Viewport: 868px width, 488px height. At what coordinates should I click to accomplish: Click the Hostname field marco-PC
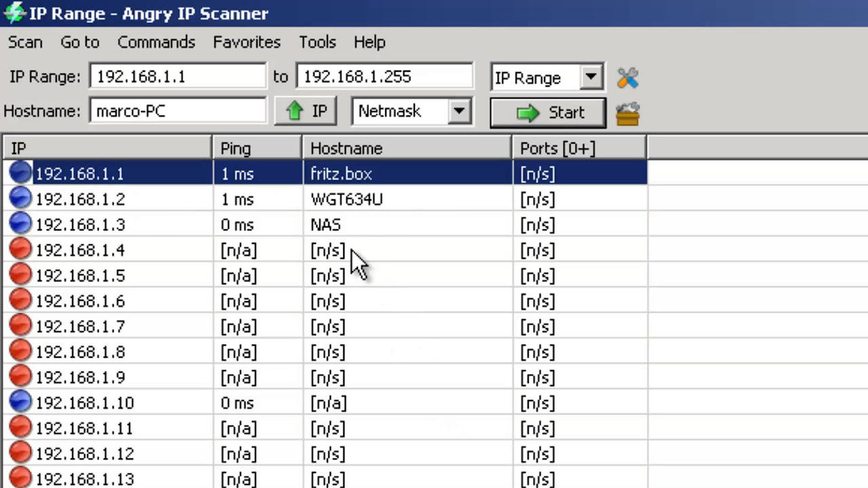pyautogui.click(x=178, y=111)
